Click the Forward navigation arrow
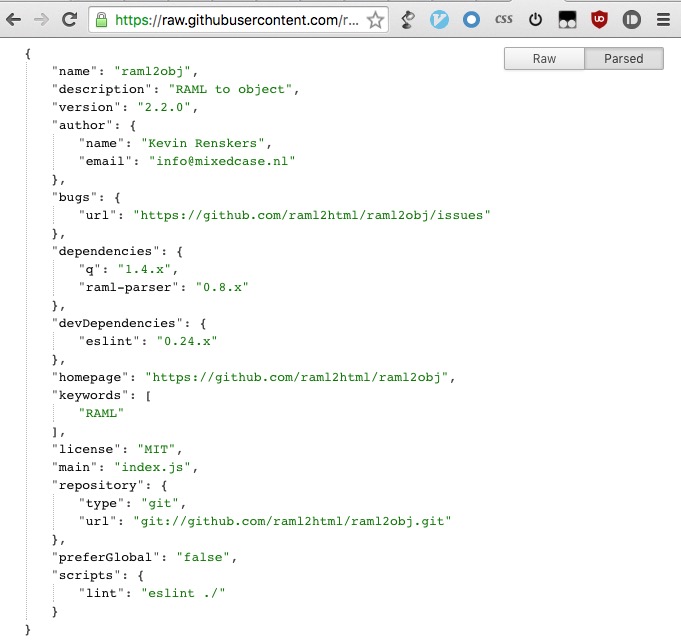681x644 pixels. pos(41,19)
